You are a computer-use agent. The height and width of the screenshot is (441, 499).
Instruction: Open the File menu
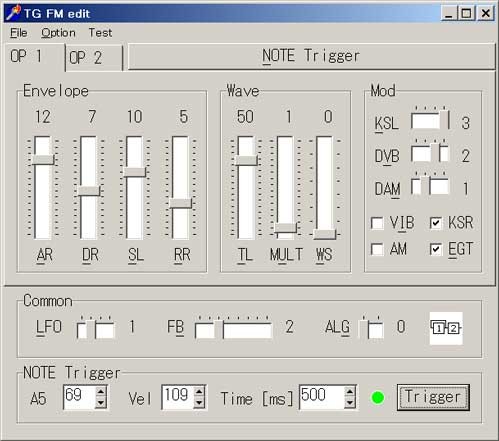[19, 33]
